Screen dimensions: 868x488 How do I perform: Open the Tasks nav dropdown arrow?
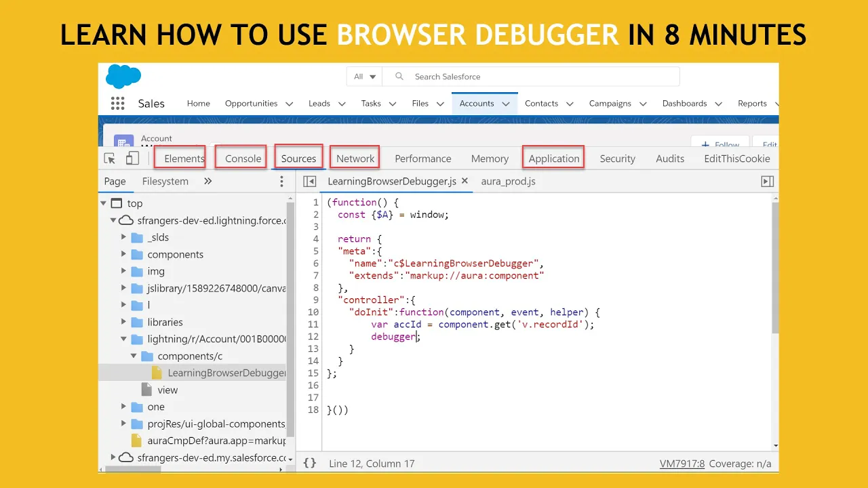click(393, 104)
